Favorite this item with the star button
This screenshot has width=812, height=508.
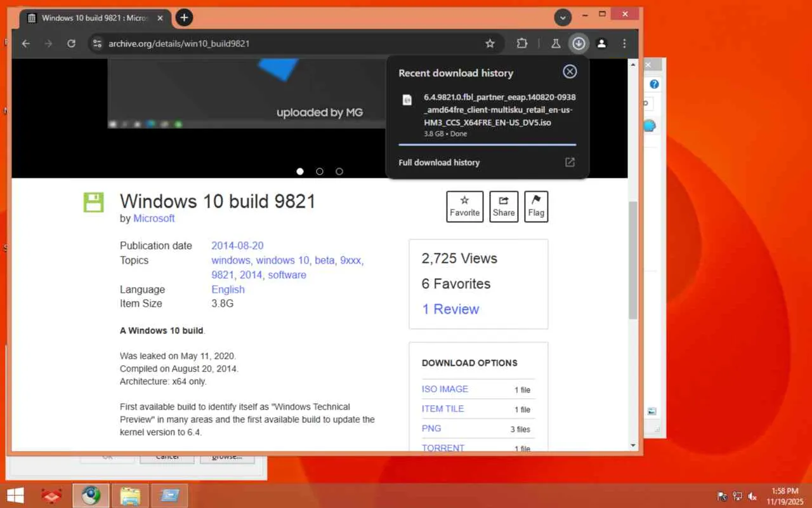[465, 207]
